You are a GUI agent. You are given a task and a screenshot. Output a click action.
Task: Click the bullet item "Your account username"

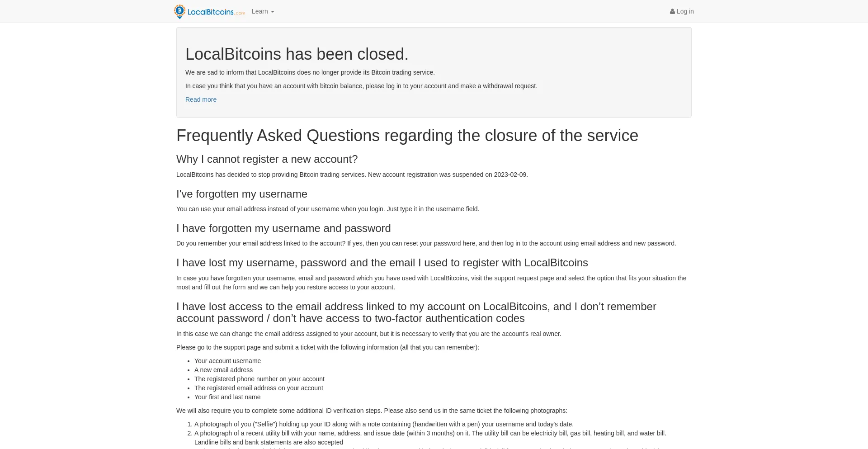227,361
